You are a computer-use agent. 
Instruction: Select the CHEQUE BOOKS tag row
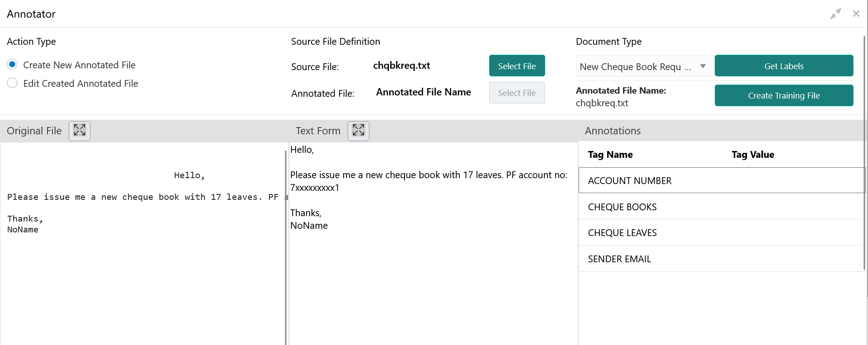(722, 207)
